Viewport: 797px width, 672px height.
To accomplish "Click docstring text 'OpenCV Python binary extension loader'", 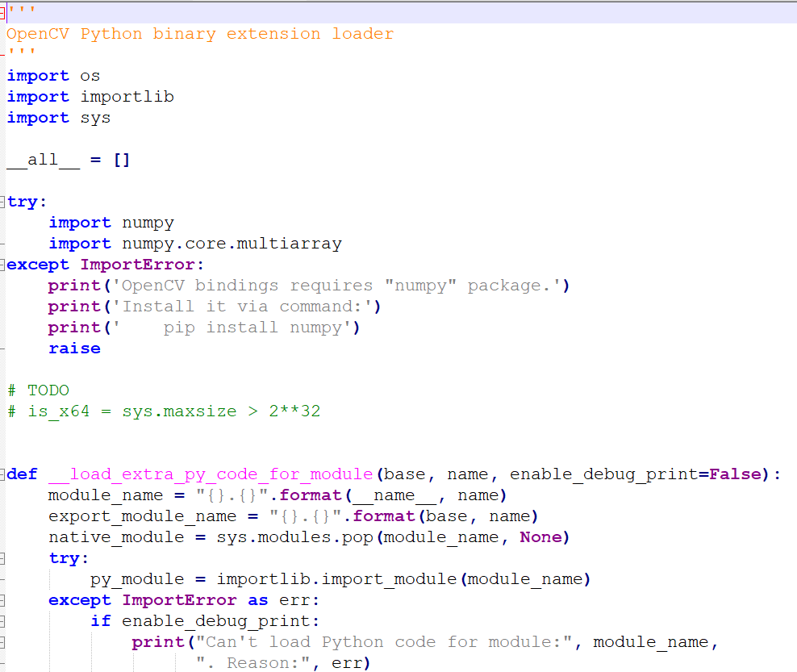I will 200,34.
